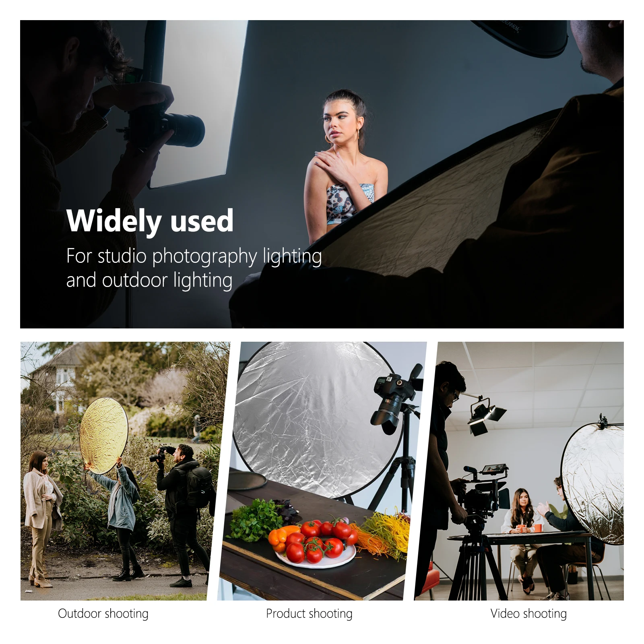Click the 'Outdoor shooting' caption

click(x=103, y=614)
